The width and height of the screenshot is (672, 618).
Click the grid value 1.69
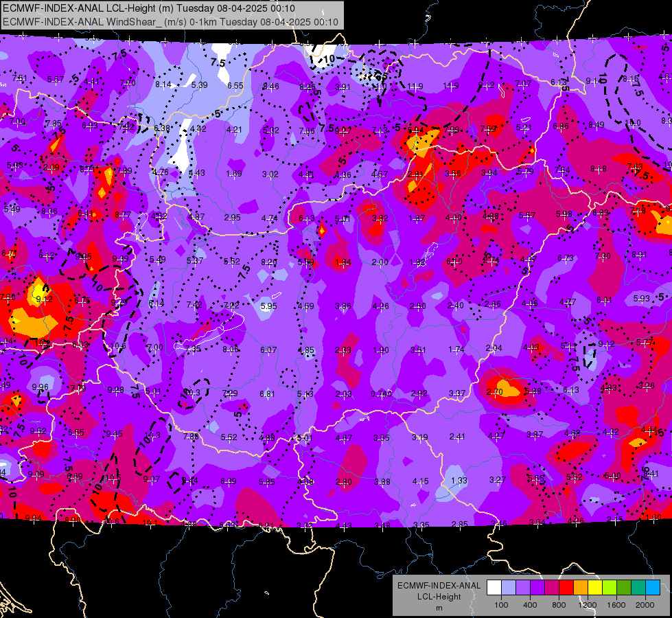pyautogui.click(x=234, y=173)
